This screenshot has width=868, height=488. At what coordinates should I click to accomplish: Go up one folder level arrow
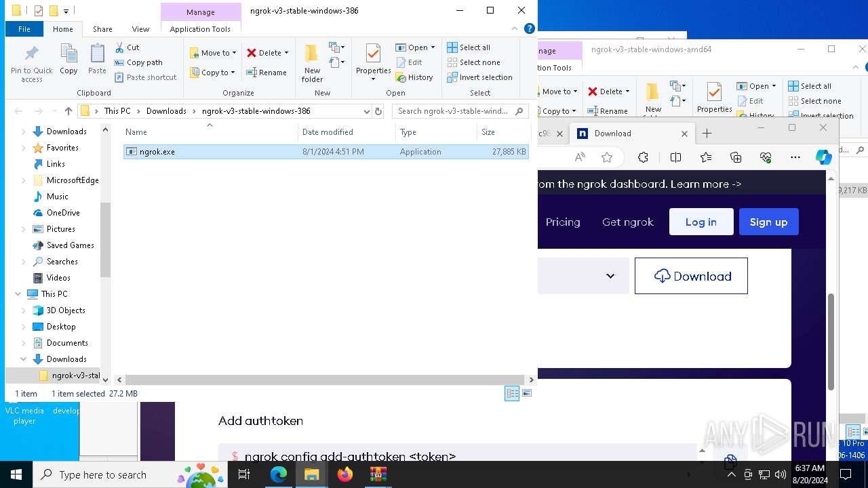click(68, 111)
